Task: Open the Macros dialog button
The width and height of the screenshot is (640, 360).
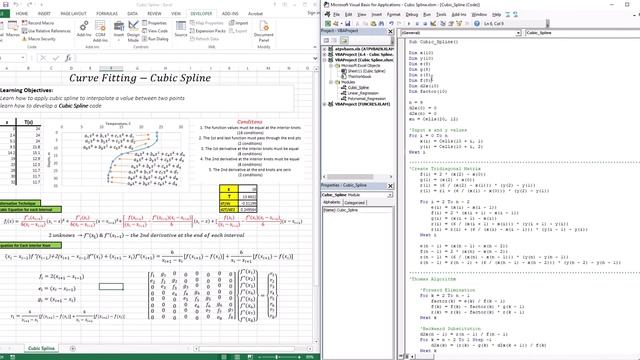Action: click(13, 28)
